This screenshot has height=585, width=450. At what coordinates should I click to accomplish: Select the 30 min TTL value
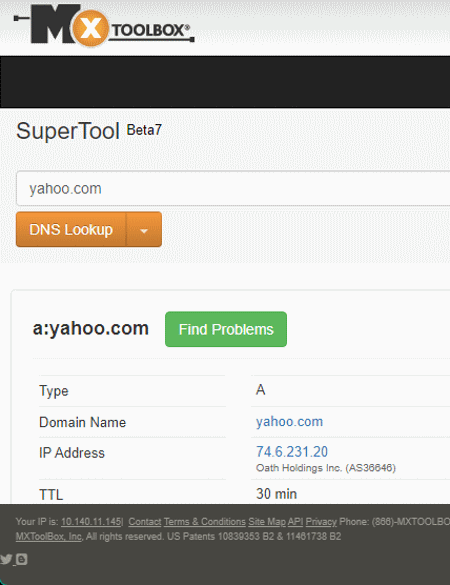[276, 494]
